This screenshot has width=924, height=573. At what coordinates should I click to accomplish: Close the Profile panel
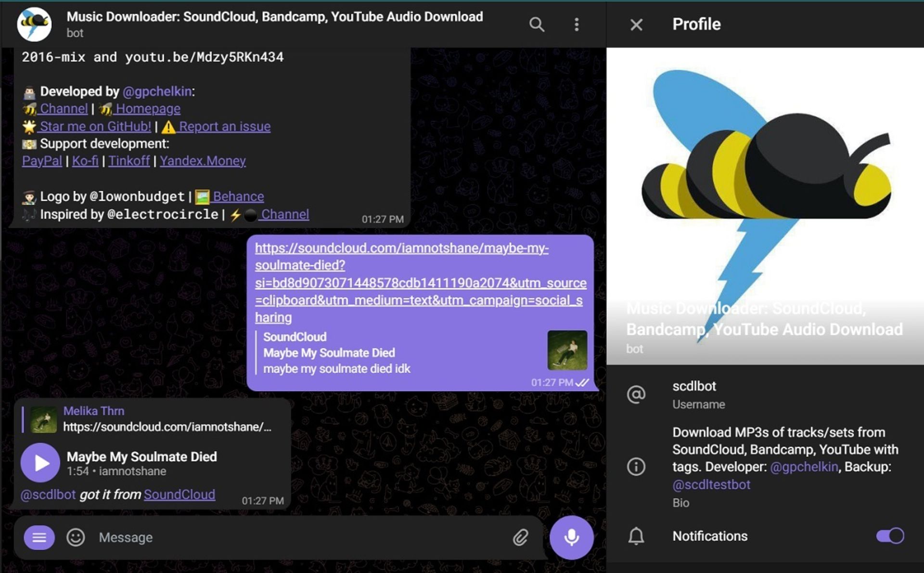pyautogui.click(x=636, y=25)
